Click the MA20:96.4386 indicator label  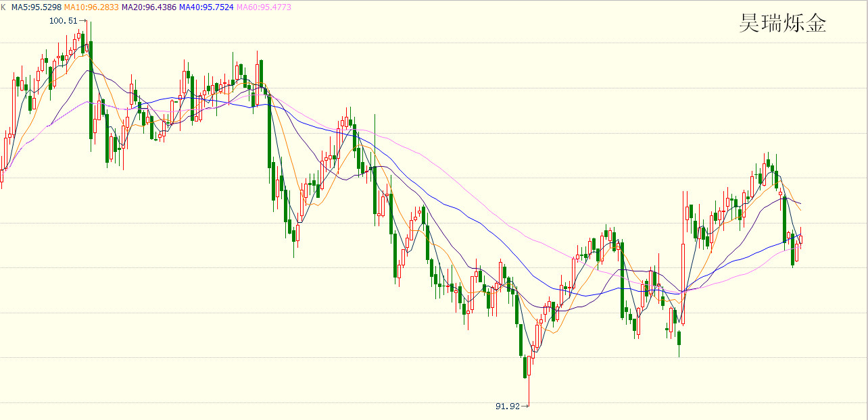click(148, 7)
